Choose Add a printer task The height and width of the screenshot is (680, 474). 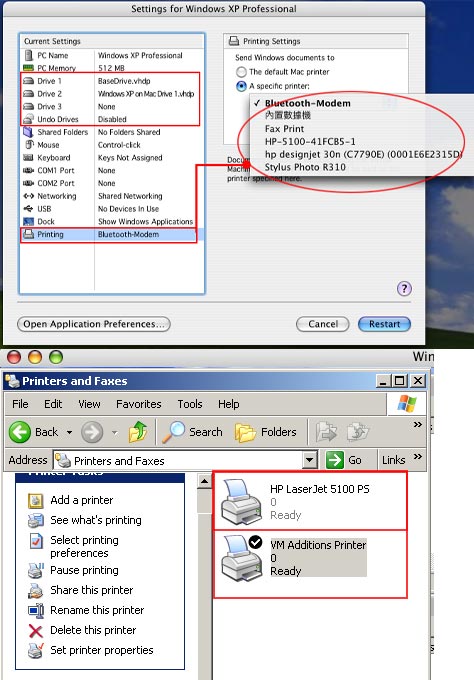[x=82, y=500]
